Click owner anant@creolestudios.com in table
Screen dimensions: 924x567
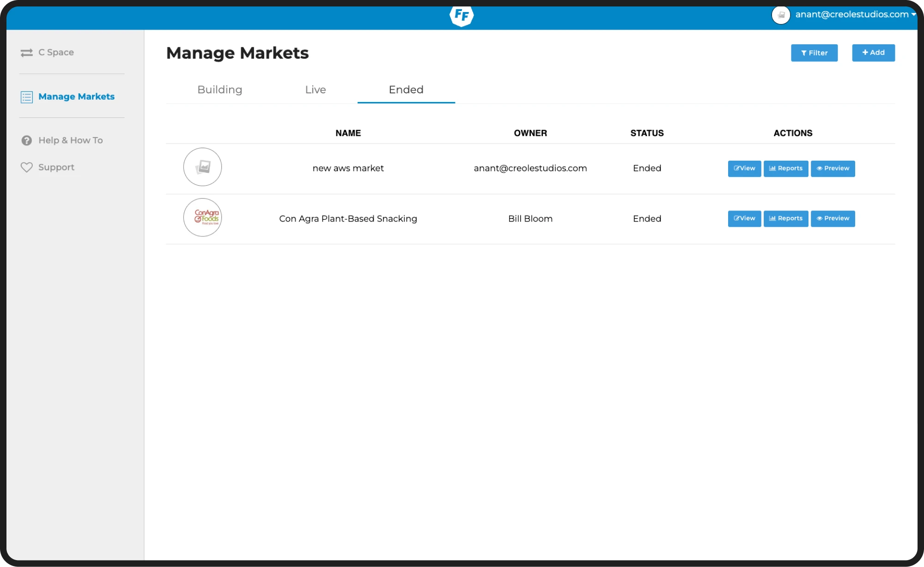point(530,168)
